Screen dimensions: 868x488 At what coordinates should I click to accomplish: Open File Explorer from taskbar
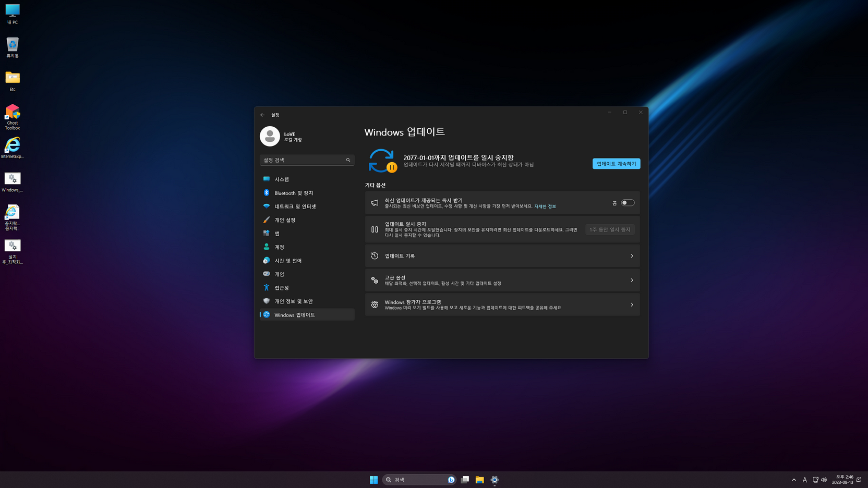pos(479,480)
